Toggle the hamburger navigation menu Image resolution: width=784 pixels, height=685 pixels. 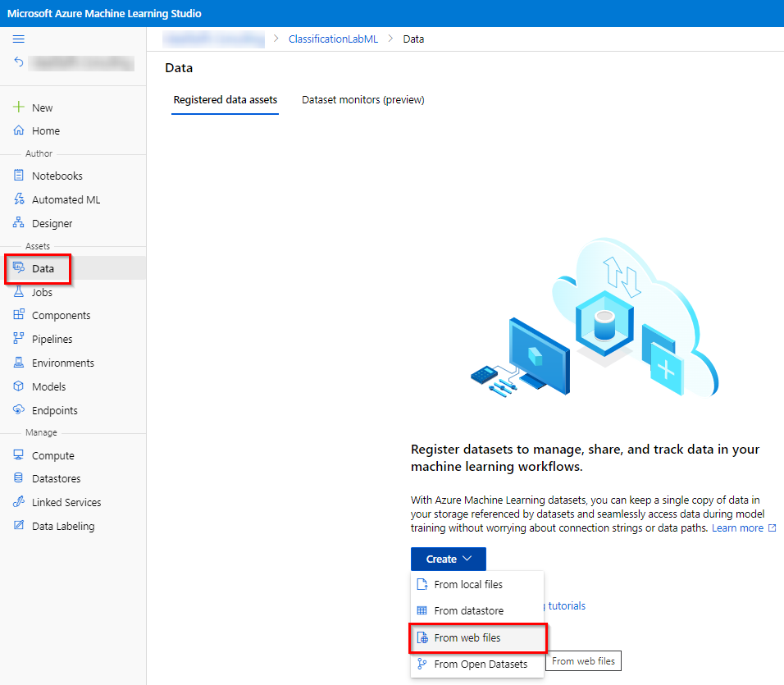coord(19,39)
